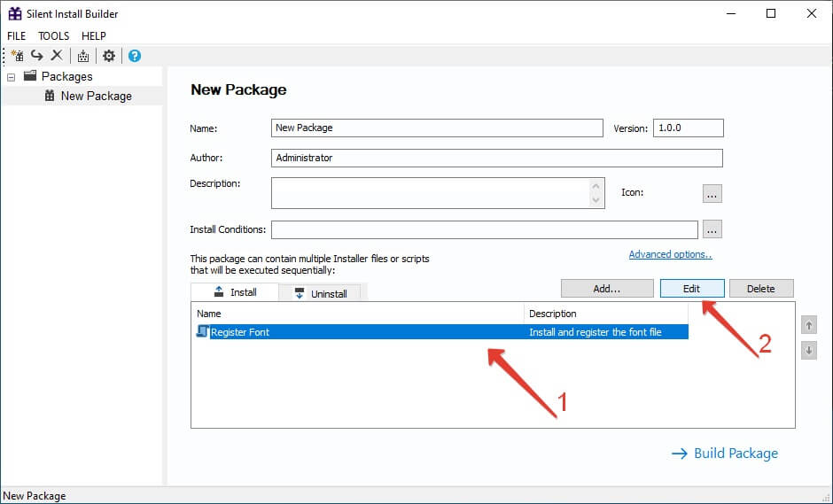
Task: Open the FILE menu
Action: 17,36
